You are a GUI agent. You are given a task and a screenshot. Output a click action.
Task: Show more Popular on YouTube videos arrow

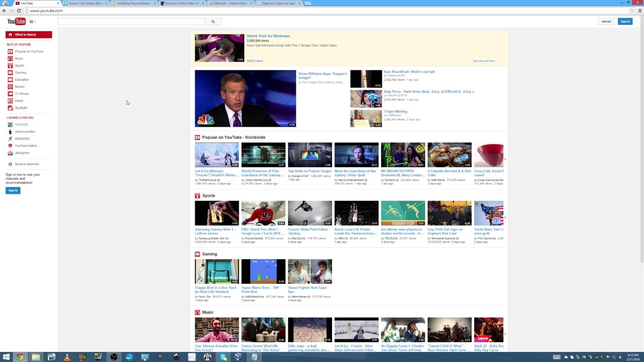point(505,159)
